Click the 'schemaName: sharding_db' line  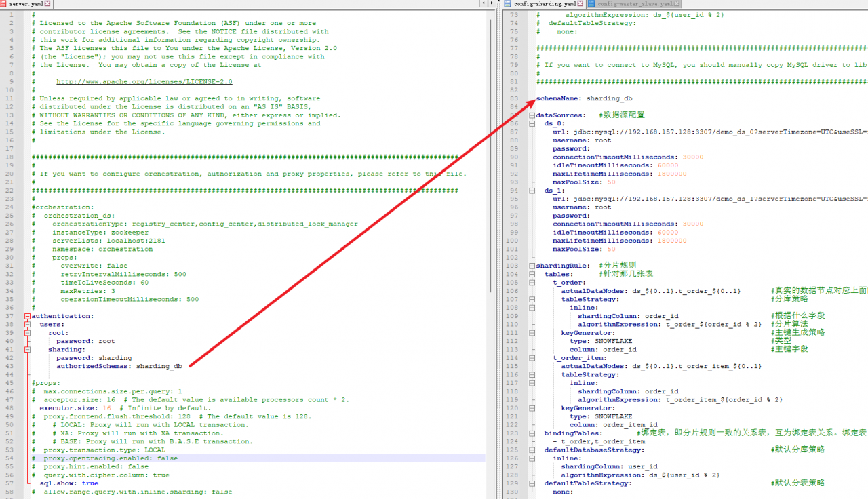pyautogui.click(x=584, y=98)
